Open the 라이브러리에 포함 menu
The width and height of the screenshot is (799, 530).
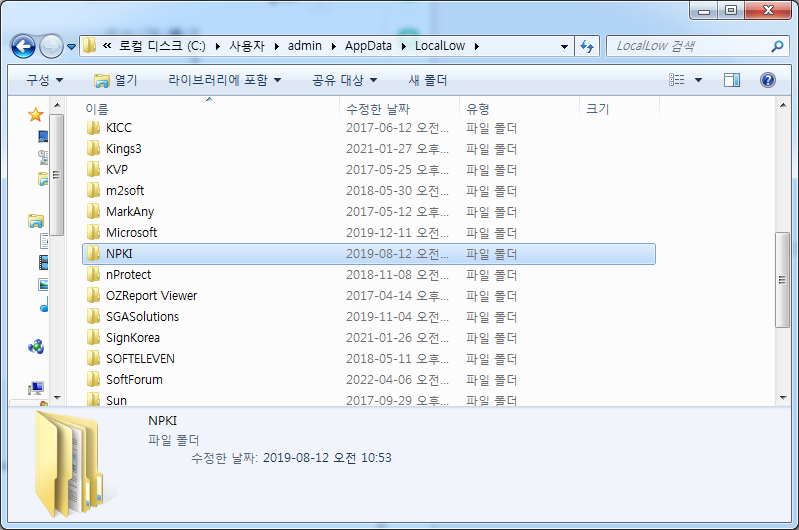[224, 80]
